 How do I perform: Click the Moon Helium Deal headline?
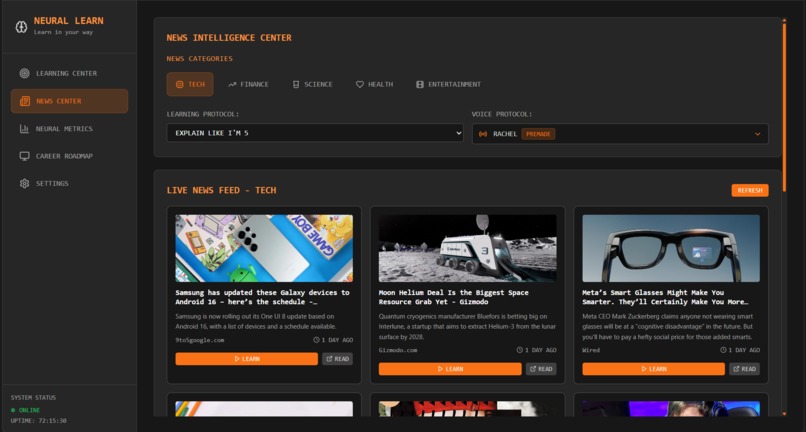[x=453, y=297]
